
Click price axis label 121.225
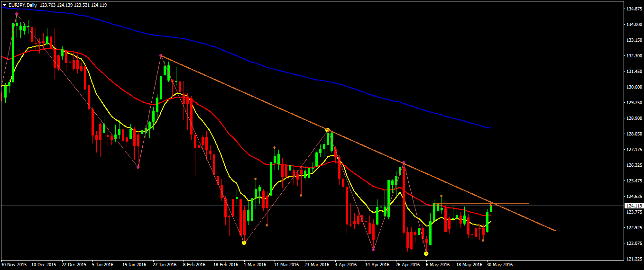tap(634, 259)
